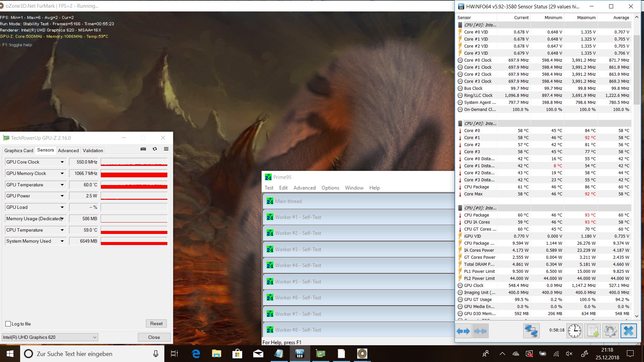
Task: Click HWiNFO blue X close sensors button
Action: (629, 331)
